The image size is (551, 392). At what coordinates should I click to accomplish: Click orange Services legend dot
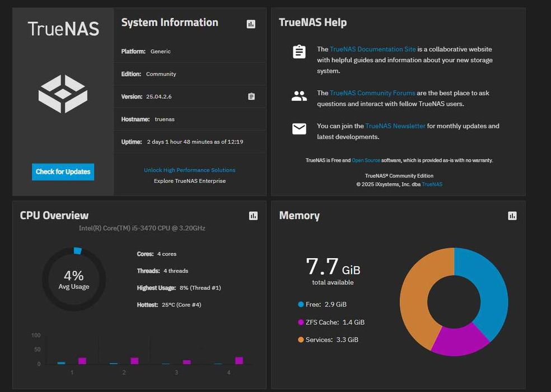(301, 339)
